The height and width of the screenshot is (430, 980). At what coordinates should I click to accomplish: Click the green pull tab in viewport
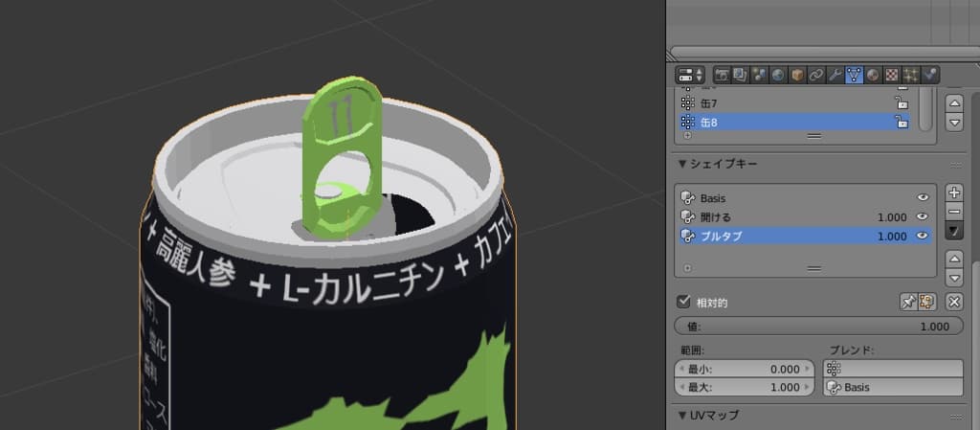342,156
